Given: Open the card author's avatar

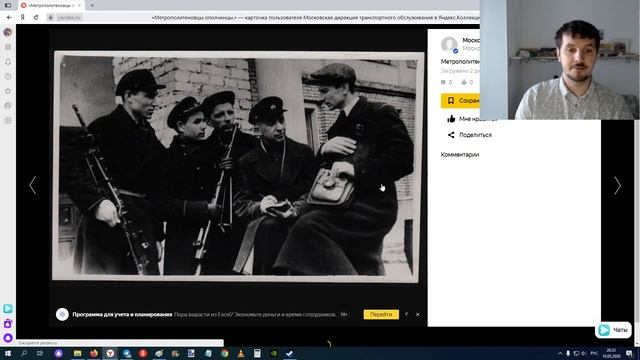Looking at the screenshot, I should (449, 44).
